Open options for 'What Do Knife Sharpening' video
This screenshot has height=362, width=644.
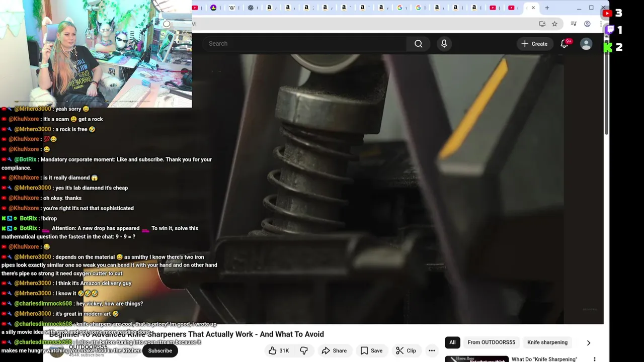tap(594, 359)
